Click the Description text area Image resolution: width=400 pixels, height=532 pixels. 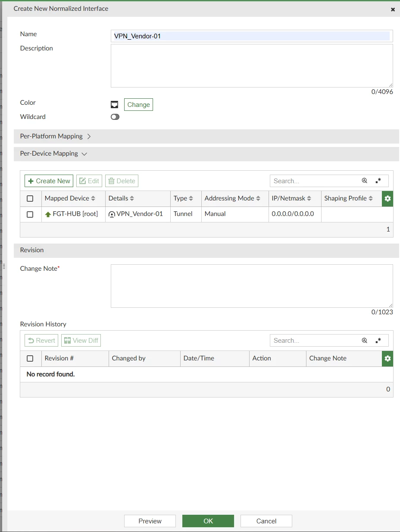point(252,66)
